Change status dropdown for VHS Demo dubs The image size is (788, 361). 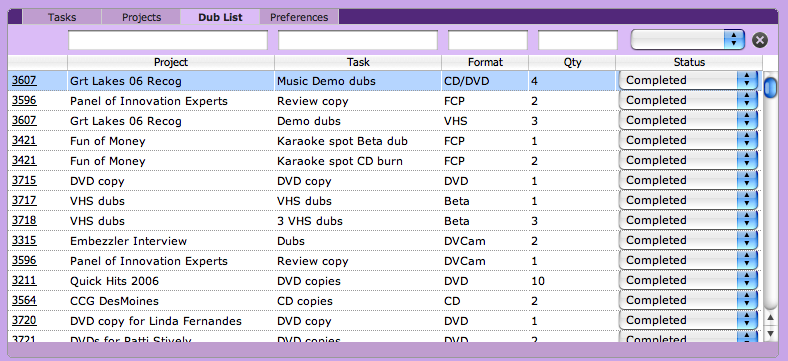[x=688, y=121]
